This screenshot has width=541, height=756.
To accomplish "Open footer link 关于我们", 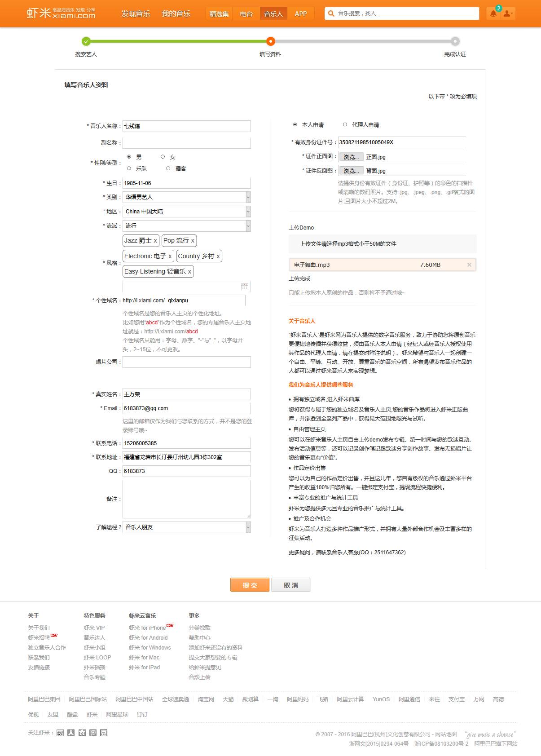I will (x=39, y=628).
